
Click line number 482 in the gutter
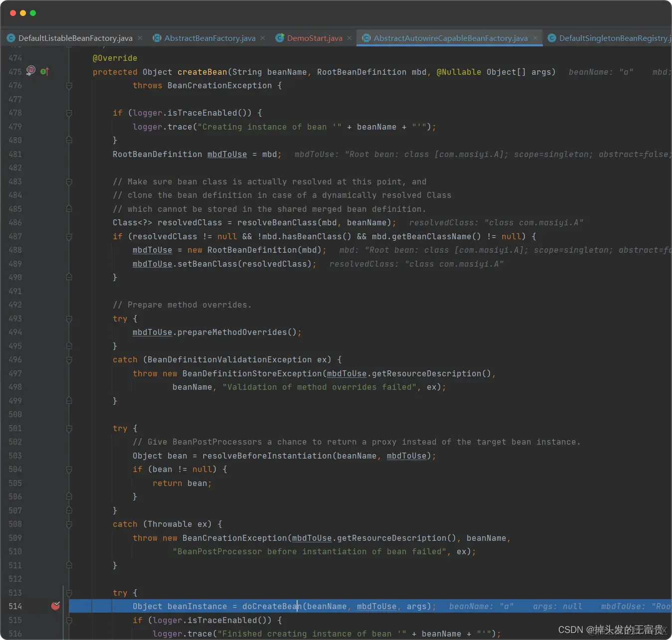click(15, 167)
